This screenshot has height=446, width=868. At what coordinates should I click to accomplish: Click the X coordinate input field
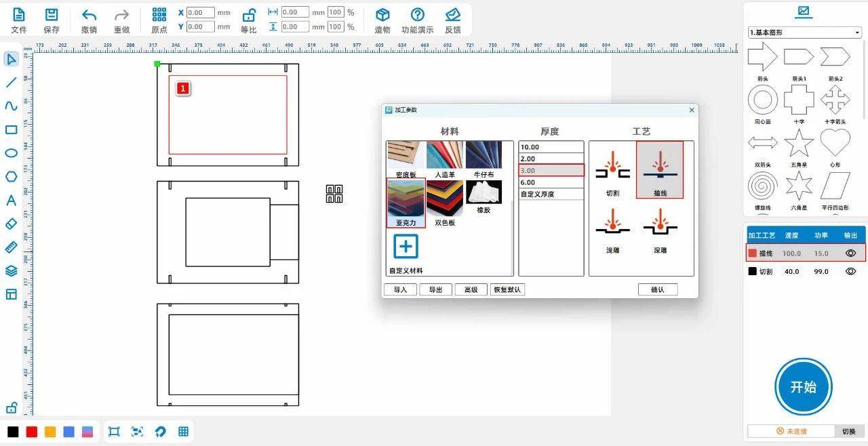point(200,12)
